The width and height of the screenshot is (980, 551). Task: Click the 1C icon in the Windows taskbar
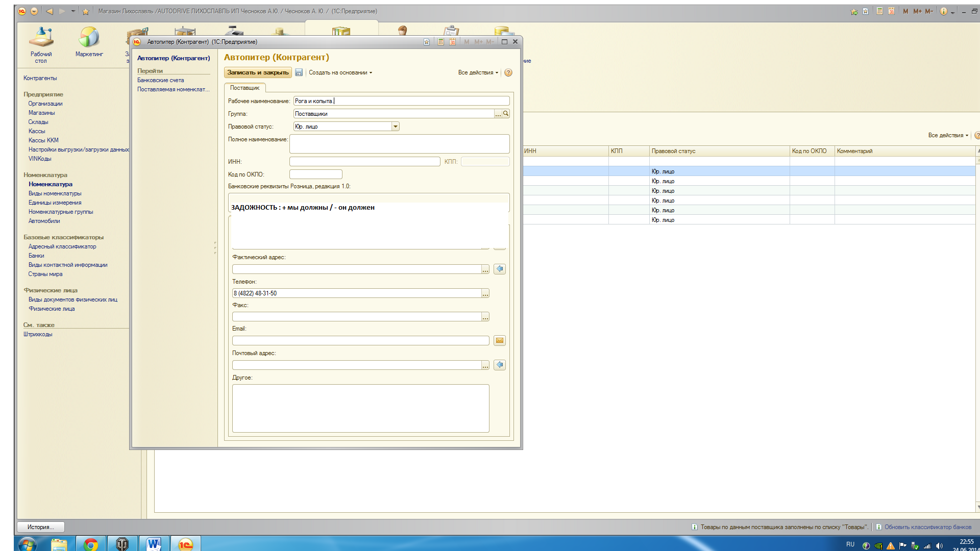click(x=185, y=544)
